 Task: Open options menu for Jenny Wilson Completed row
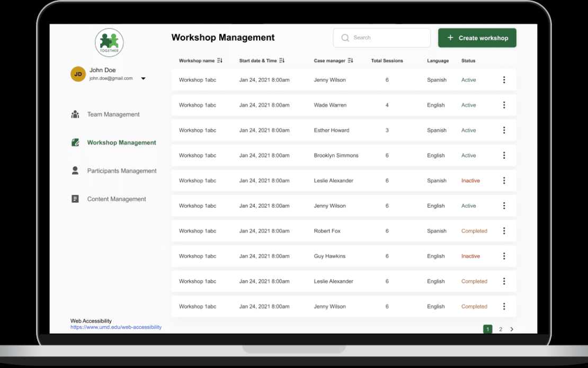point(504,306)
